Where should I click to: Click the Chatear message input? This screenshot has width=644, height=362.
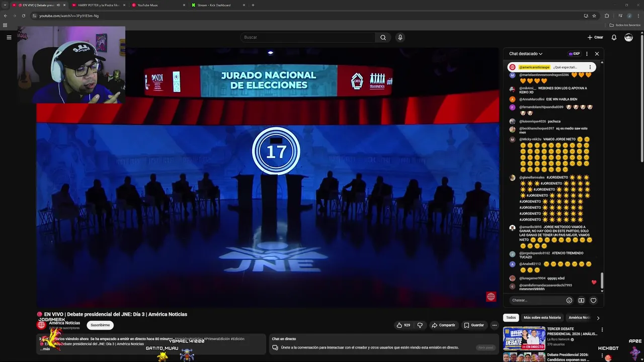tap(537, 300)
